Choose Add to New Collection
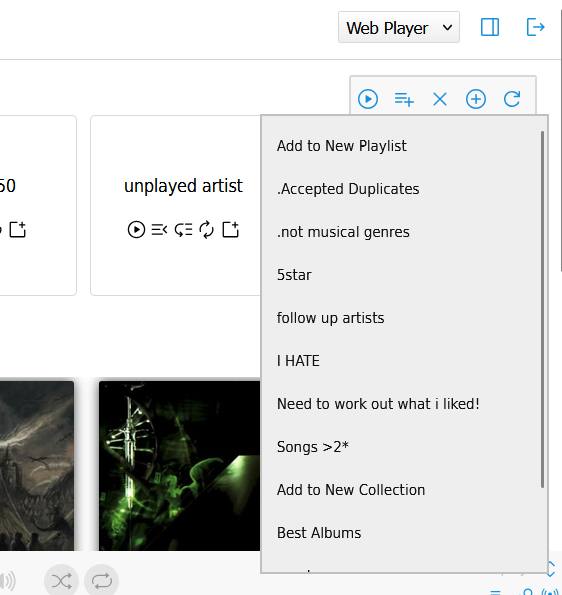 (351, 490)
